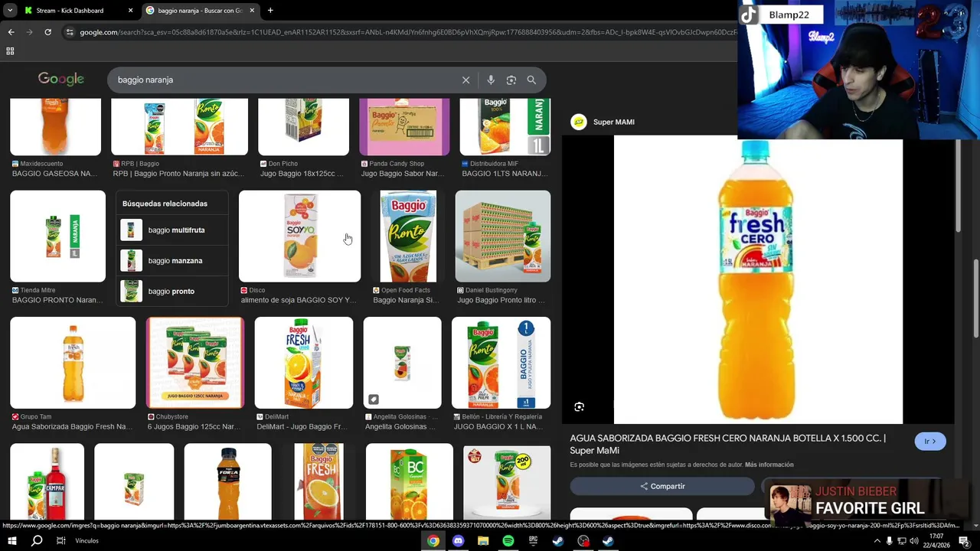
Task: Open the Windows Start menu
Action: 11,541
